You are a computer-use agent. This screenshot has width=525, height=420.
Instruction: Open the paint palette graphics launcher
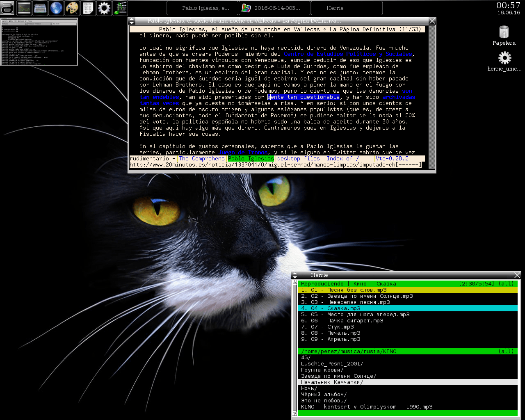click(x=72, y=8)
